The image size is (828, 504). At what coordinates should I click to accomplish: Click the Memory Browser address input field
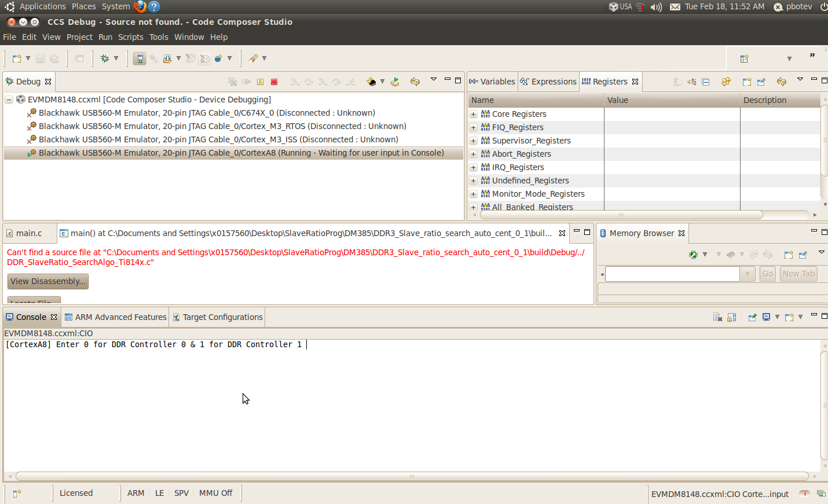coord(673,274)
